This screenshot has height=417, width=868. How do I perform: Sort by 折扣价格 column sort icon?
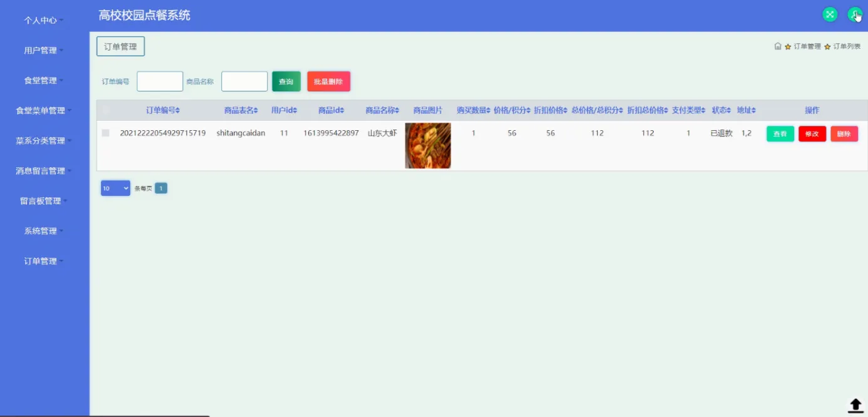pos(566,111)
